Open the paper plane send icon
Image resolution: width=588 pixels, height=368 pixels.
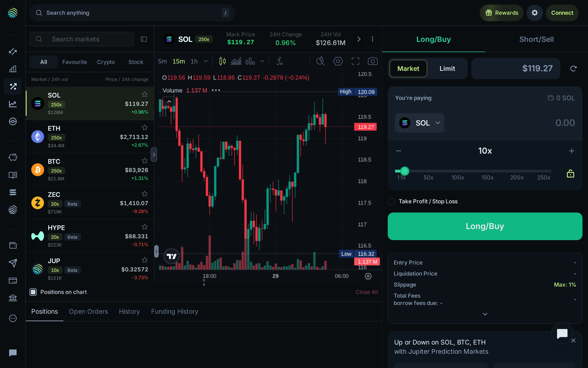point(13,263)
